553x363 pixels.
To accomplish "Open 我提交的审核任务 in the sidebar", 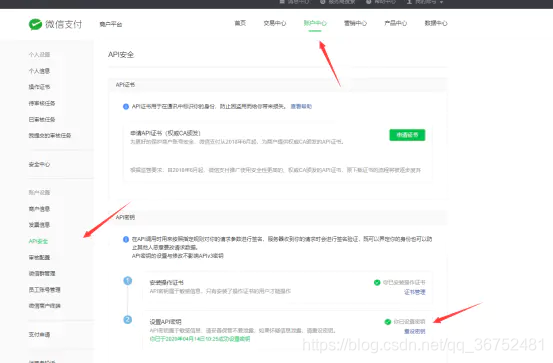I will coord(50,135).
